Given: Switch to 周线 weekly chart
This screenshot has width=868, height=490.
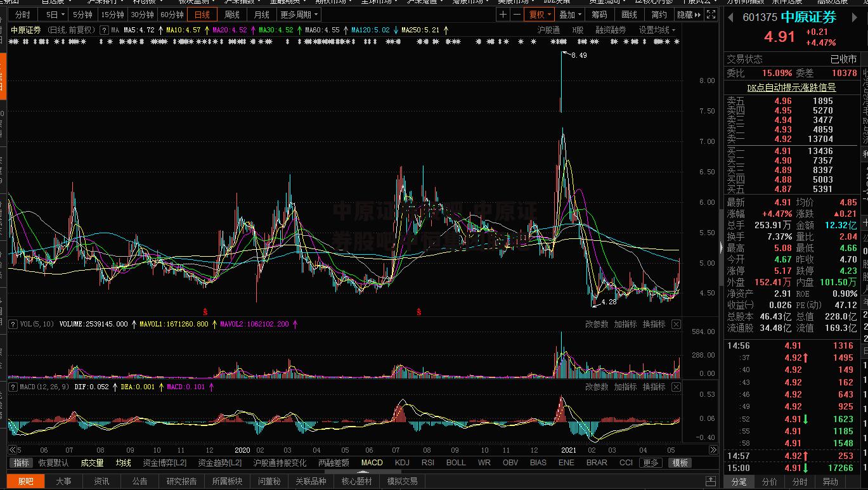Looking at the screenshot, I should pyautogui.click(x=232, y=15).
